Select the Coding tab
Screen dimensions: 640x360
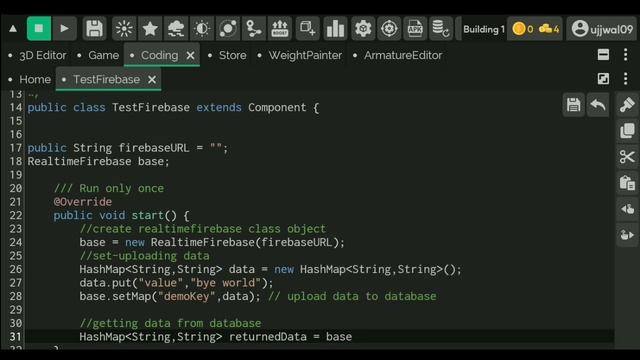point(160,55)
